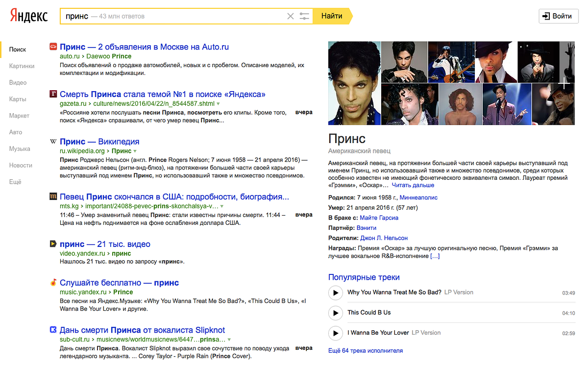Select the Поиск tab in the sidebar
588x366 pixels.
[x=18, y=49]
